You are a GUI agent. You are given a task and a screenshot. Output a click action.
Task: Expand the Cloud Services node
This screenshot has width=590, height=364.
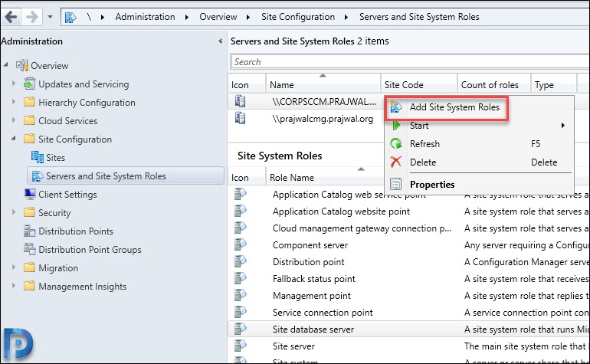(14, 120)
